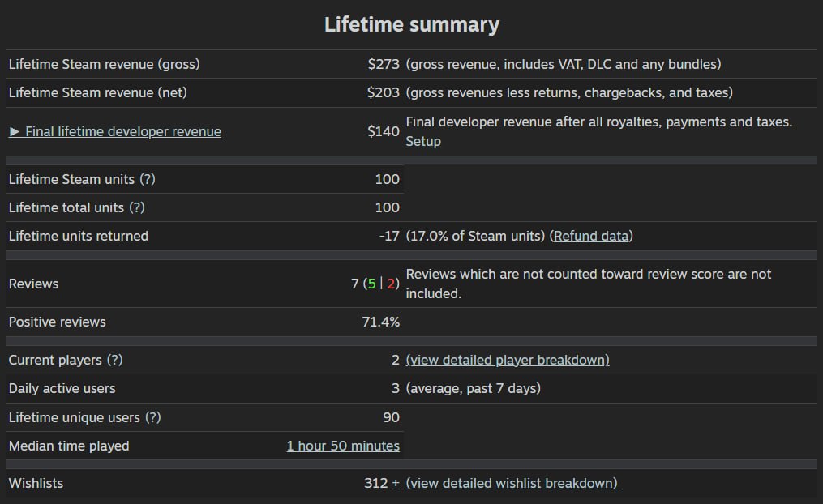Click the Daily active users value 3

coord(396,389)
